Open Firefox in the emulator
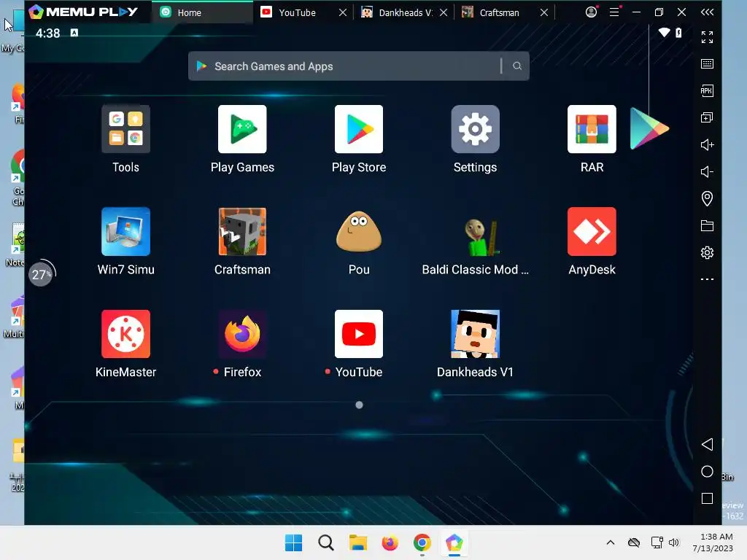The image size is (747, 560). click(242, 334)
